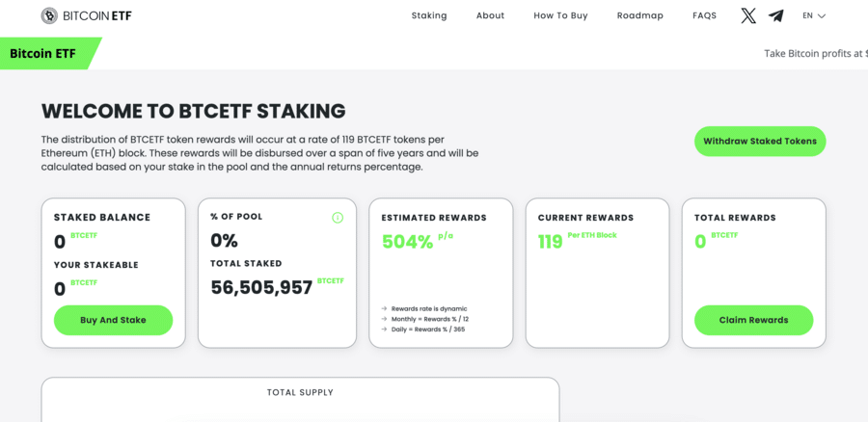Expand the EN language chevron
868x422 pixels.
tap(822, 16)
